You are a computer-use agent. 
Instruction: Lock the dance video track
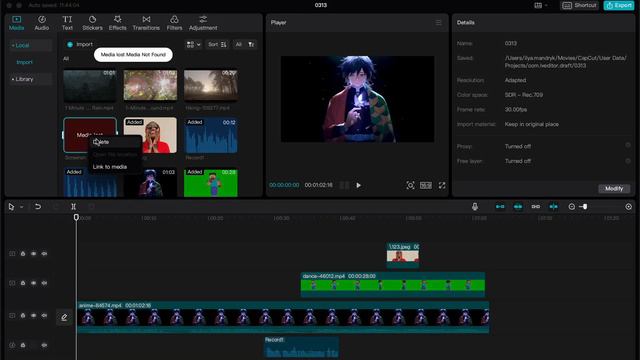tap(23, 283)
